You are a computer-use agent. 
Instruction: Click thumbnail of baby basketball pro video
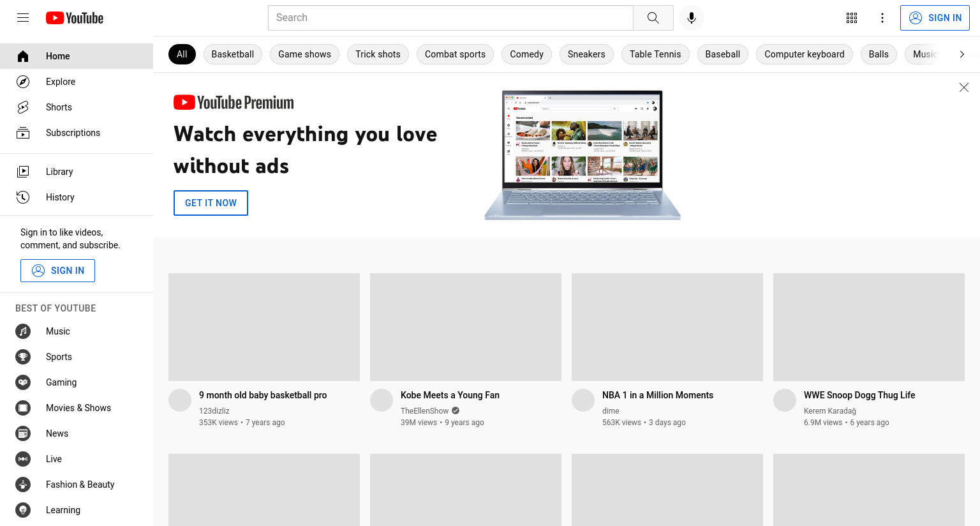[x=264, y=327]
